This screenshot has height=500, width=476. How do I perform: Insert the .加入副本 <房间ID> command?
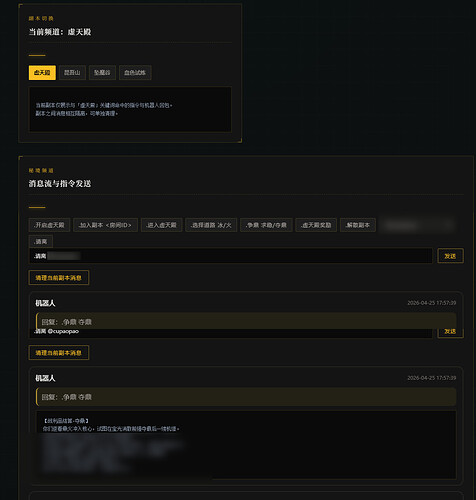105,225
